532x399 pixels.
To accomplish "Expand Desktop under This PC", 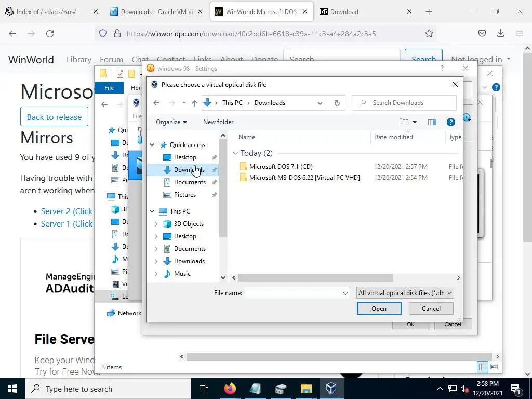I will click(x=156, y=236).
